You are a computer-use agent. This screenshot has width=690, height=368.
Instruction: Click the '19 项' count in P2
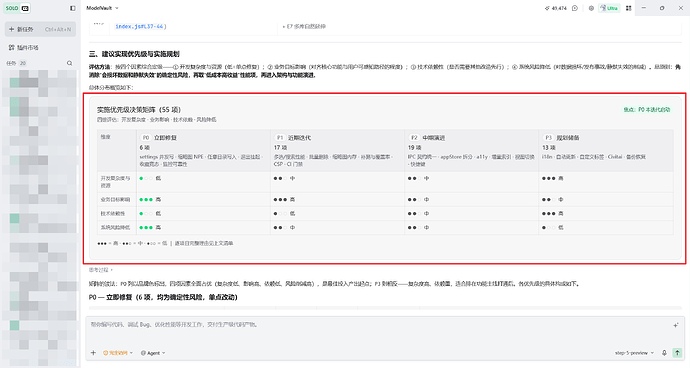coord(415,147)
